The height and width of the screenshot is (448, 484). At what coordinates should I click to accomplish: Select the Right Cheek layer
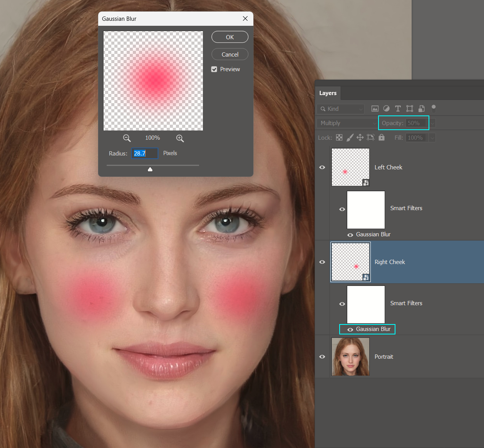390,262
